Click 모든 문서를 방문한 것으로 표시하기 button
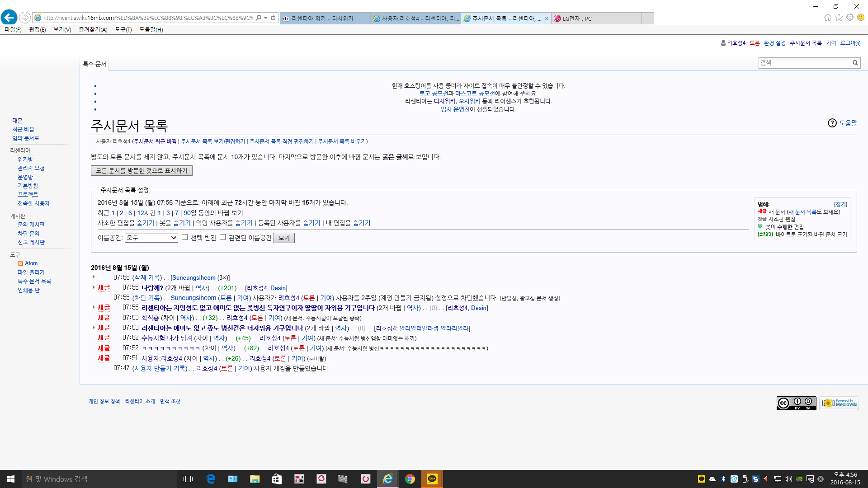 click(x=142, y=171)
